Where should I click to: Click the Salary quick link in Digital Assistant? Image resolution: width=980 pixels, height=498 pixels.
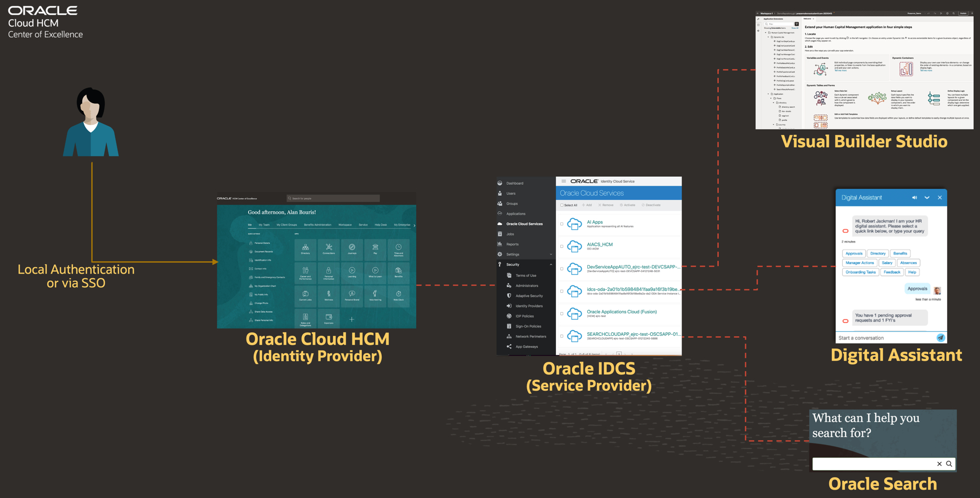pos(887,263)
